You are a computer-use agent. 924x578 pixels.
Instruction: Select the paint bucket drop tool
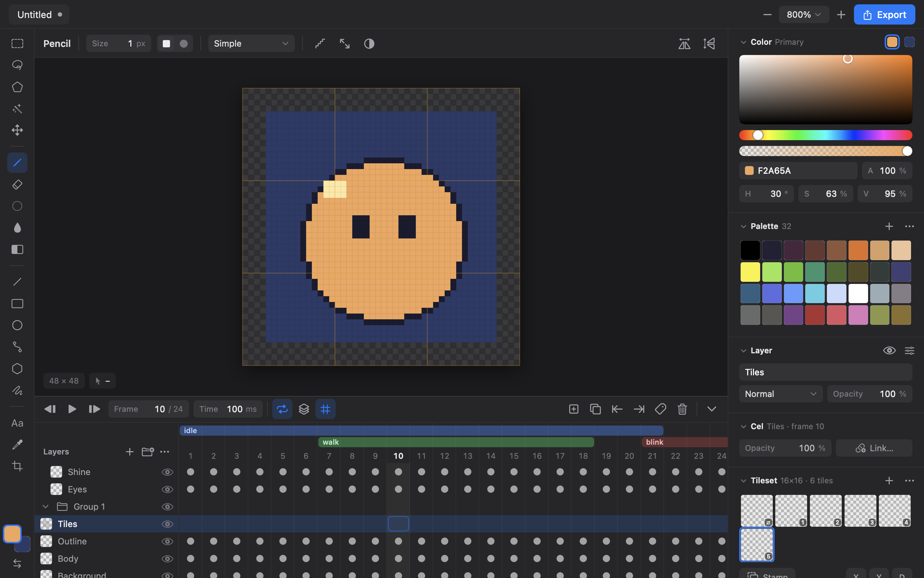[17, 228]
